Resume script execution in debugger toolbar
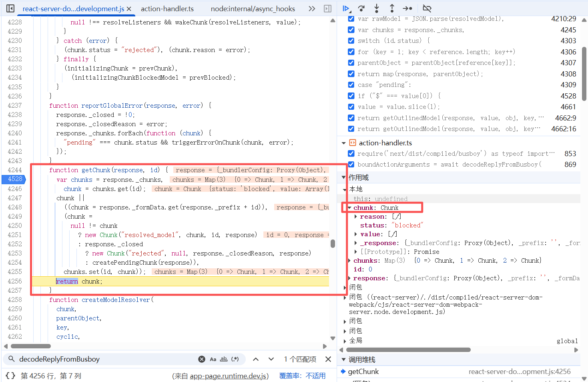588x382 pixels. [x=346, y=8]
